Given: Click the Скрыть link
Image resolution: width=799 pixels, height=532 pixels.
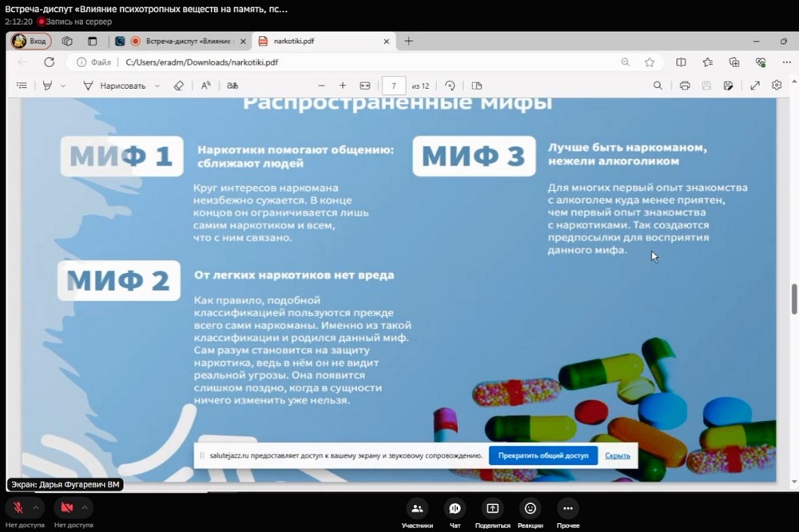Looking at the screenshot, I should click(x=617, y=455).
